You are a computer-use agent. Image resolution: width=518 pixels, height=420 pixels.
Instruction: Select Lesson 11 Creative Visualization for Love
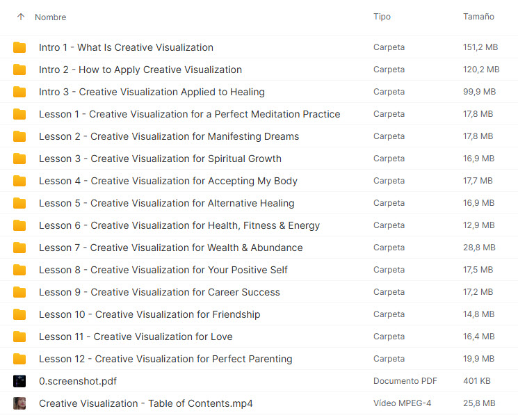[x=136, y=337]
